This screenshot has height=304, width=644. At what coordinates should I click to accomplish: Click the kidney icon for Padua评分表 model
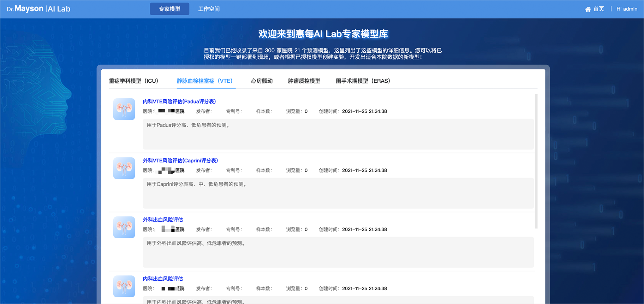point(124,109)
